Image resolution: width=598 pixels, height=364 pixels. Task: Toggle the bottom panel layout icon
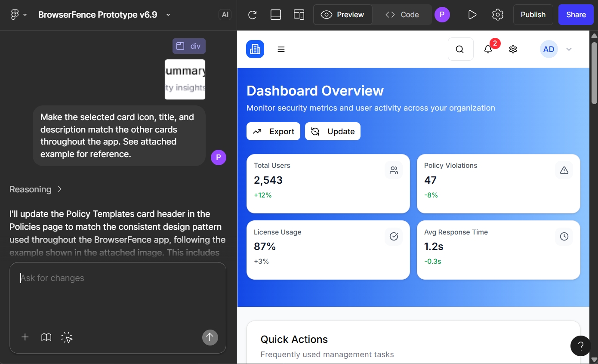(x=276, y=15)
